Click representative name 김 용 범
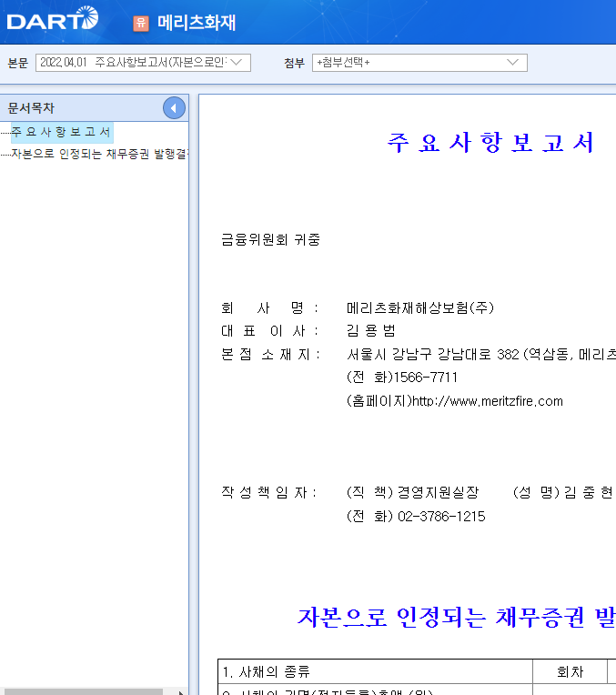616x695 pixels. coord(370,330)
